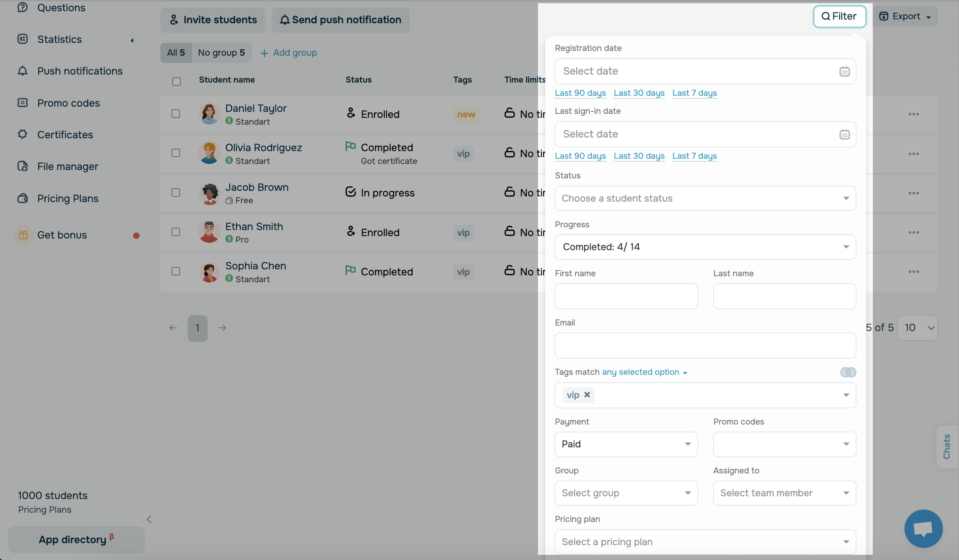This screenshot has width=959, height=560.
Task: Open the live chat bubble icon
Action: 923,529
